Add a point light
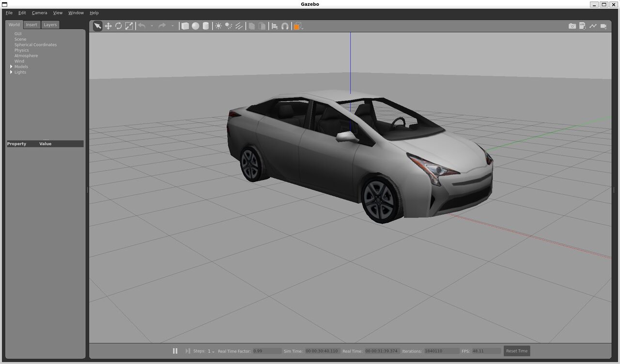This screenshot has height=364, width=620. click(x=218, y=26)
